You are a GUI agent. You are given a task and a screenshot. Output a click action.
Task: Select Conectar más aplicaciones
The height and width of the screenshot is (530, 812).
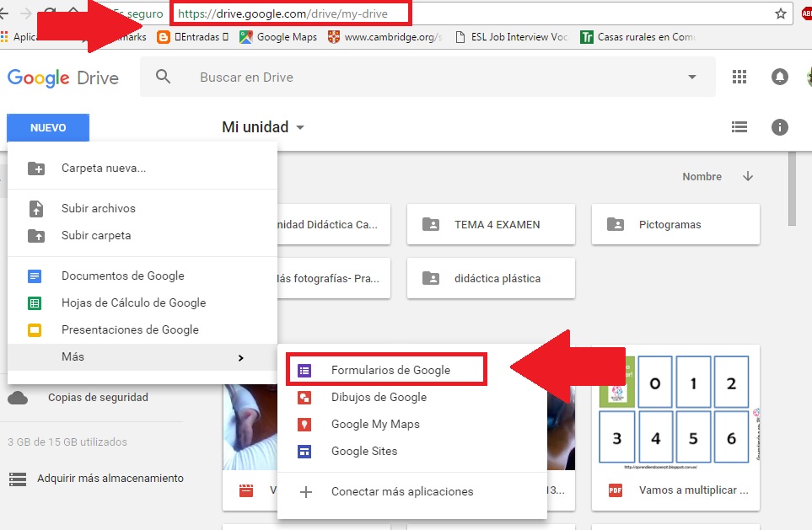[x=412, y=492]
